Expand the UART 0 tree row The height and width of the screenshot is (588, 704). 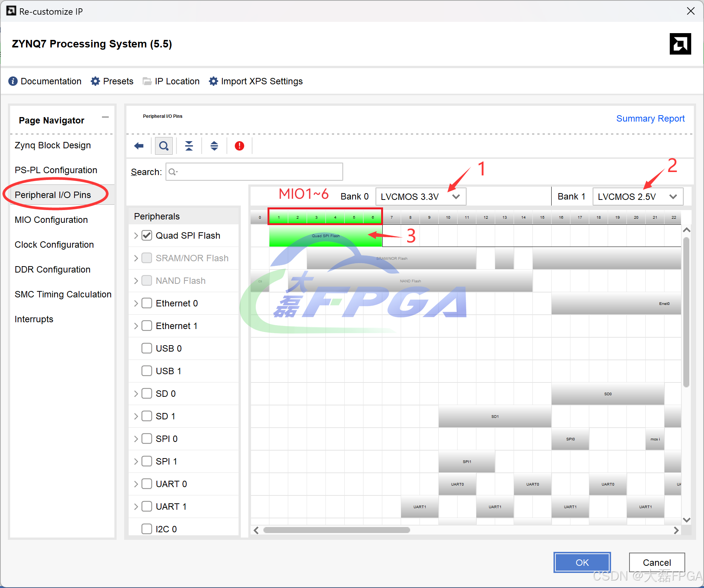[136, 484]
